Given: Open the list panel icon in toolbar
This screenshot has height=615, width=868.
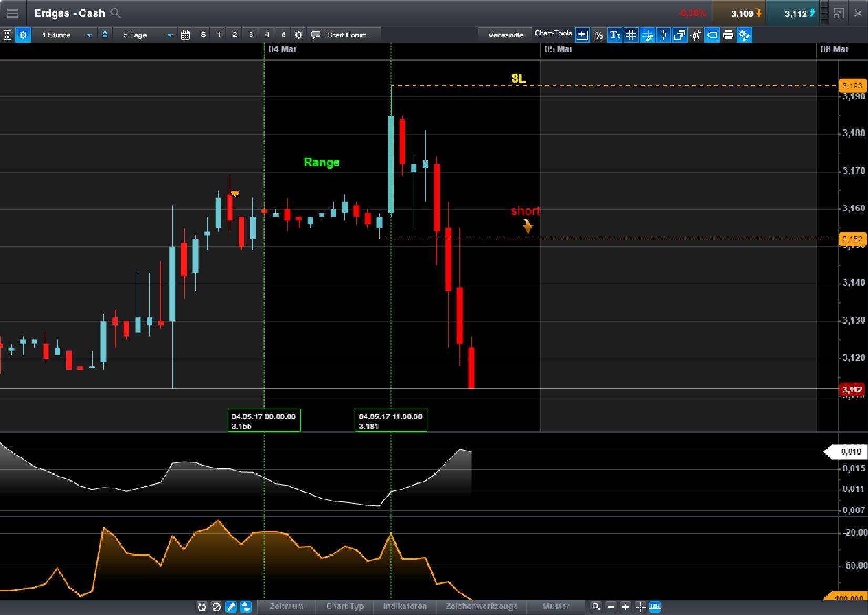Looking at the screenshot, I should [7, 35].
